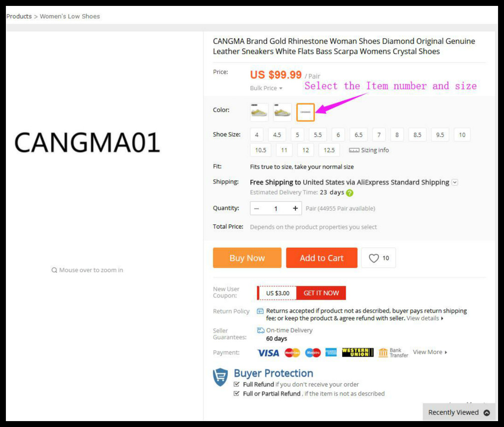
Task: Click the VISA payment logo
Action: [268, 353]
